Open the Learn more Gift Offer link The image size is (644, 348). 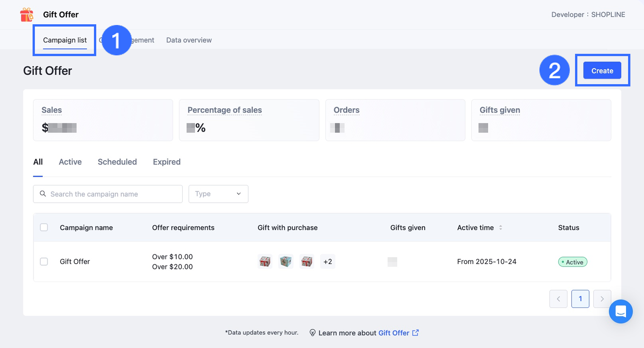394,333
